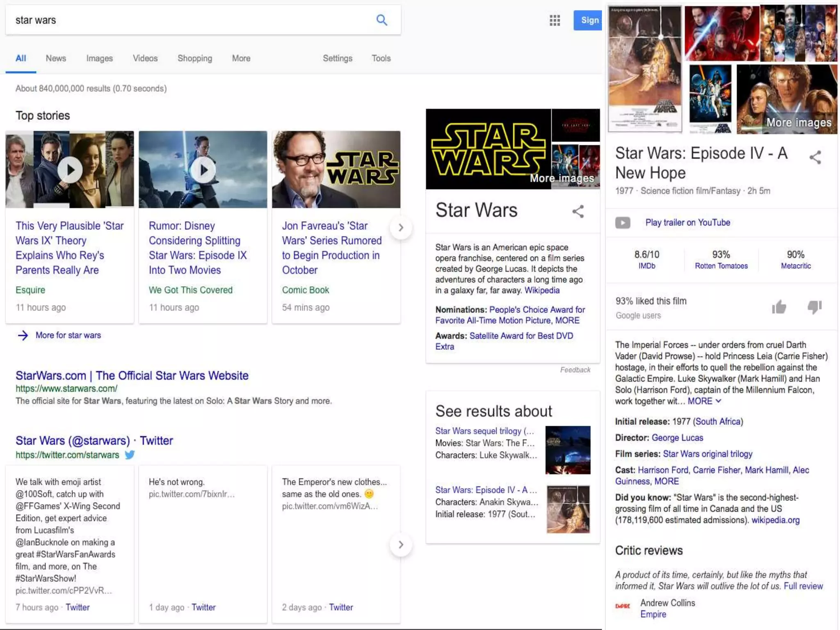Share the Star Wars knowledge panel
The width and height of the screenshot is (840, 630).
point(578,212)
